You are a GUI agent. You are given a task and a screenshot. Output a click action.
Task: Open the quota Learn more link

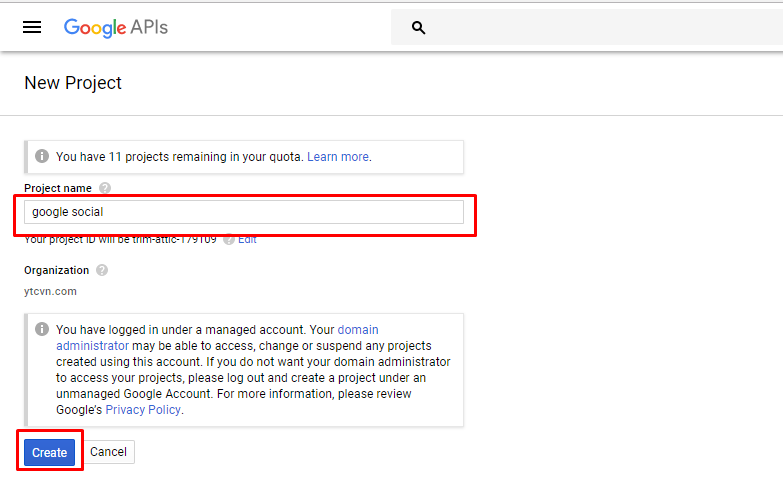[338, 157]
